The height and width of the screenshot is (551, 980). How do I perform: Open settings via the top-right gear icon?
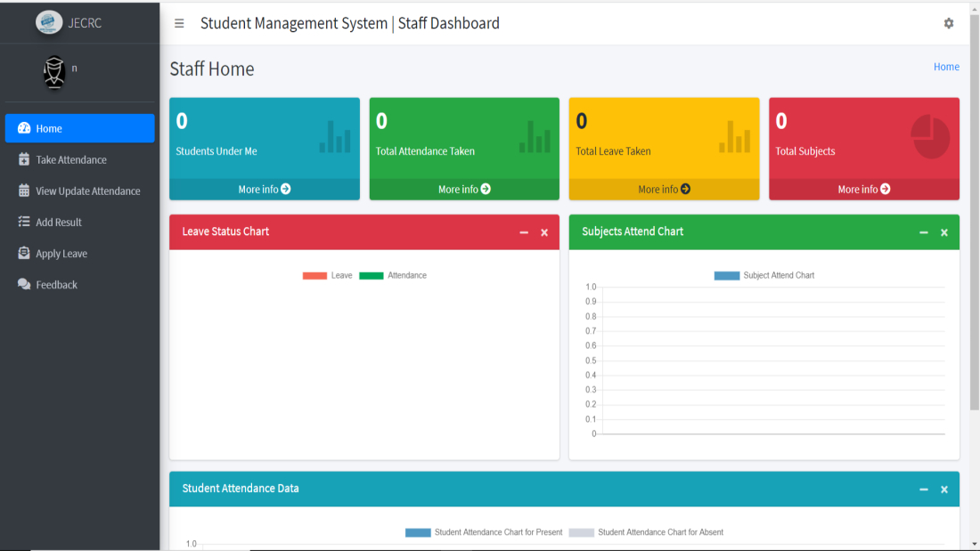pos(949,24)
